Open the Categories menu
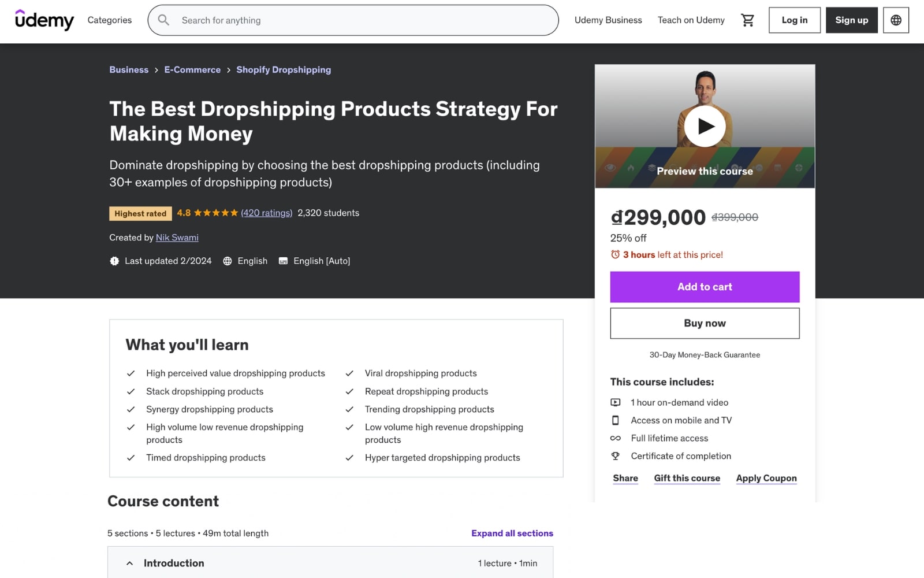Image resolution: width=924 pixels, height=578 pixels. point(110,20)
